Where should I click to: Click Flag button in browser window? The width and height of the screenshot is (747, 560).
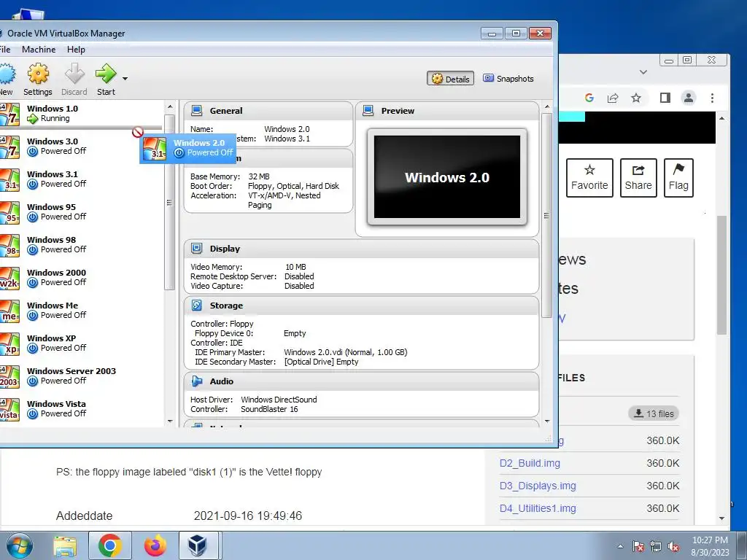pos(678,178)
